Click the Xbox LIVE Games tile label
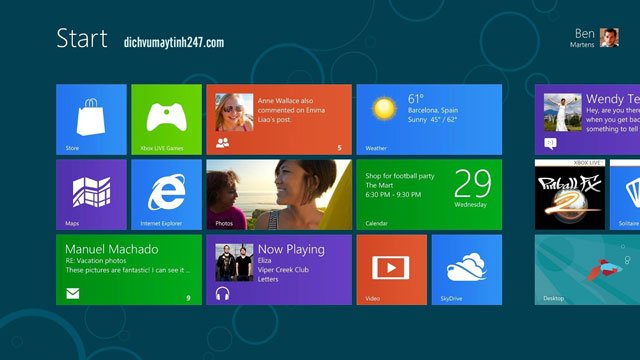This screenshot has width=640, height=360. (x=162, y=148)
